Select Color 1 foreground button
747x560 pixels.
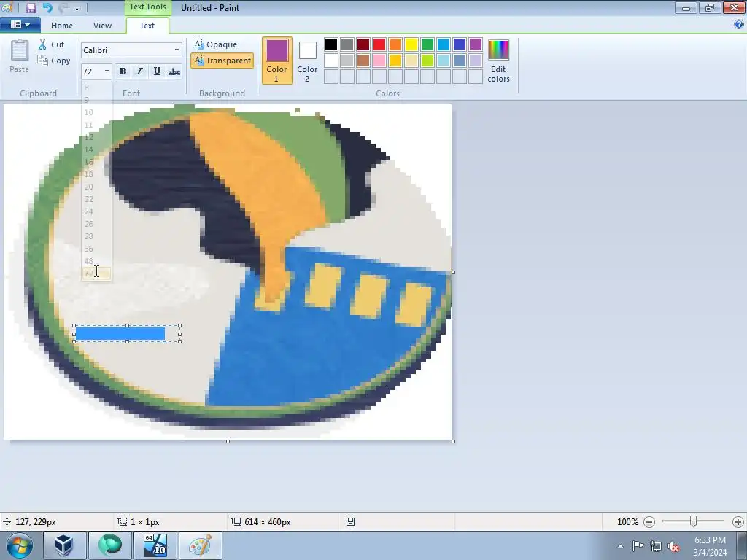[276, 61]
